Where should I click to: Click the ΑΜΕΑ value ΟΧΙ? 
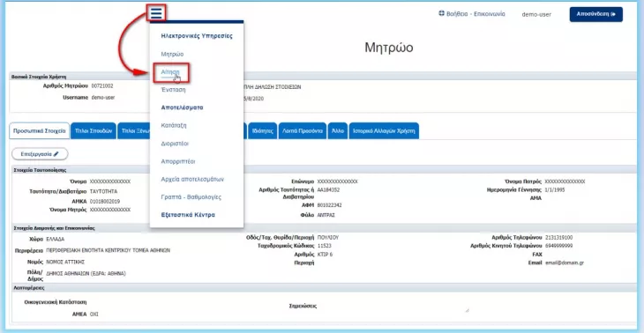coord(94,314)
